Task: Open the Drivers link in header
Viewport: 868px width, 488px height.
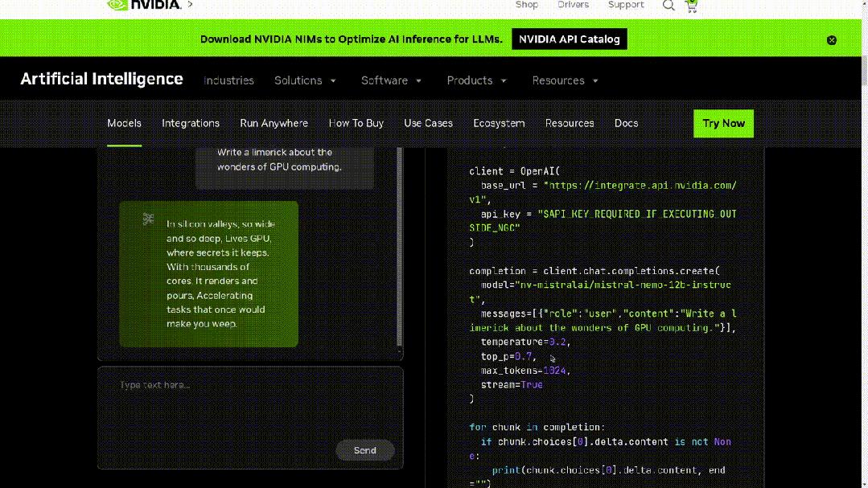Action: pos(573,5)
